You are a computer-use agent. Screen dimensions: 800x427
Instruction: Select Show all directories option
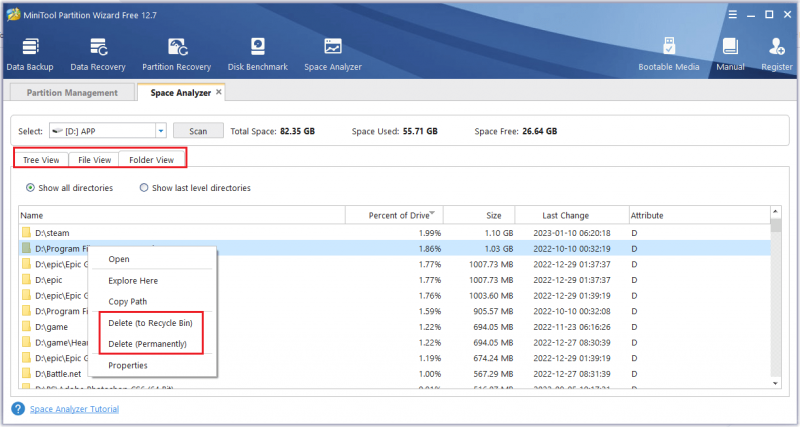coord(69,188)
